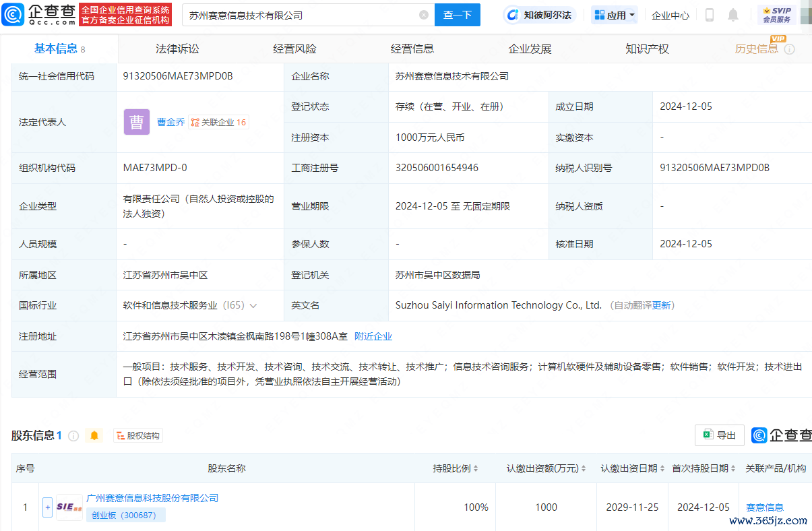Open the 知识产权 tab
Viewport: 812px width, 531px height.
[x=647, y=49]
